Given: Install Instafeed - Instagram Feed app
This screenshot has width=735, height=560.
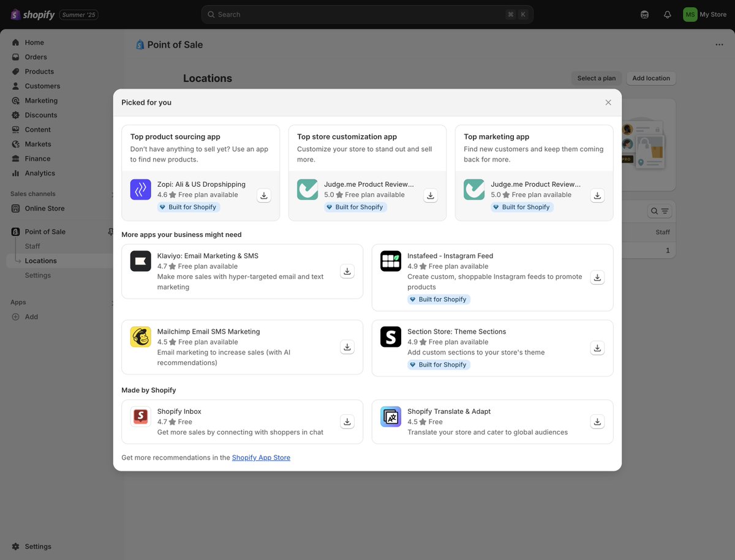Looking at the screenshot, I should (x=597, y=277).
